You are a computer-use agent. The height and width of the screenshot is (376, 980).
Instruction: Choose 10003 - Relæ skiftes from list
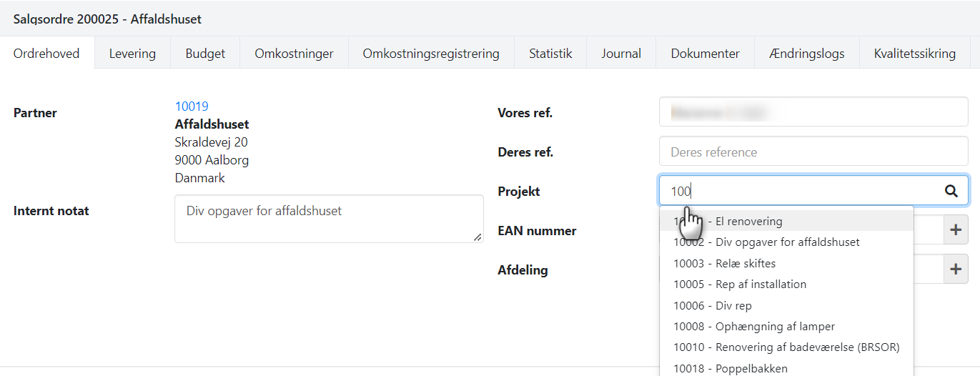point(724,263)
